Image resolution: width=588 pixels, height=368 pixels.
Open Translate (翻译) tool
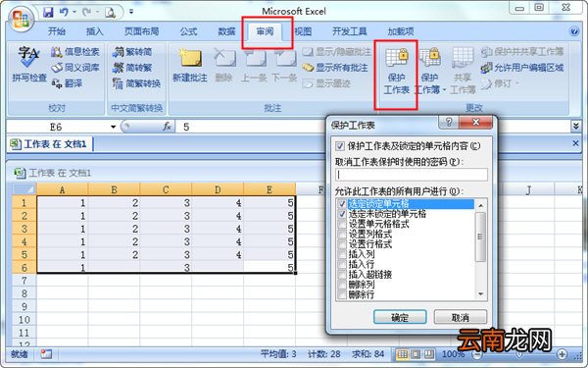tap(67, 83)
